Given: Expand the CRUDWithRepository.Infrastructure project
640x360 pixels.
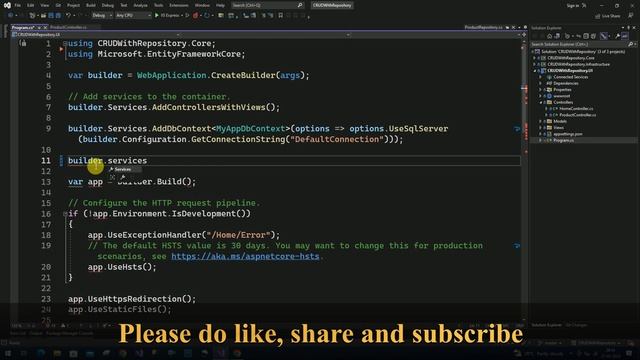Looking at the screenshot, I should (535, 64).
